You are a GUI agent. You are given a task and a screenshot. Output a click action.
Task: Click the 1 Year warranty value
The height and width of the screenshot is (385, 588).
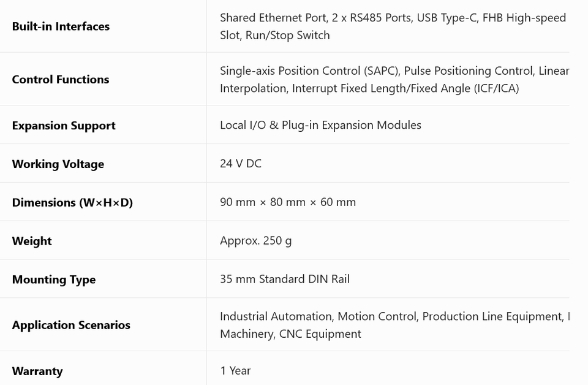[x=235, y=371]
